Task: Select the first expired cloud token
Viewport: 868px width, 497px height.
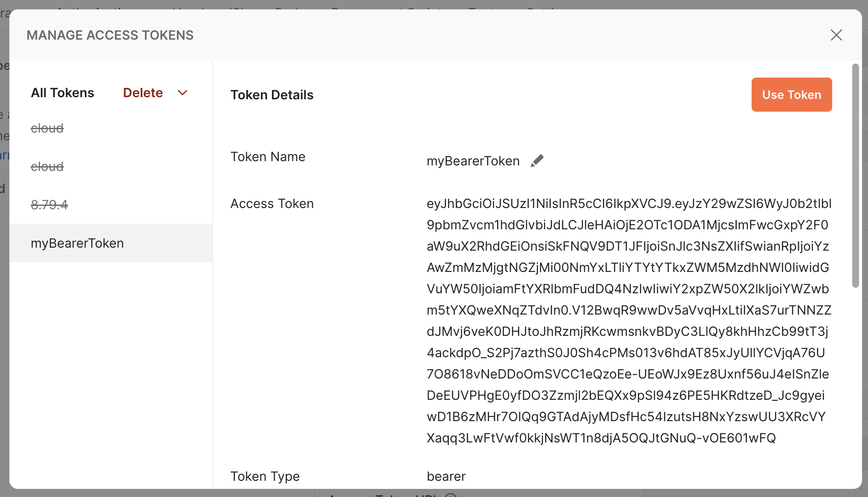Action: (47, 128)
